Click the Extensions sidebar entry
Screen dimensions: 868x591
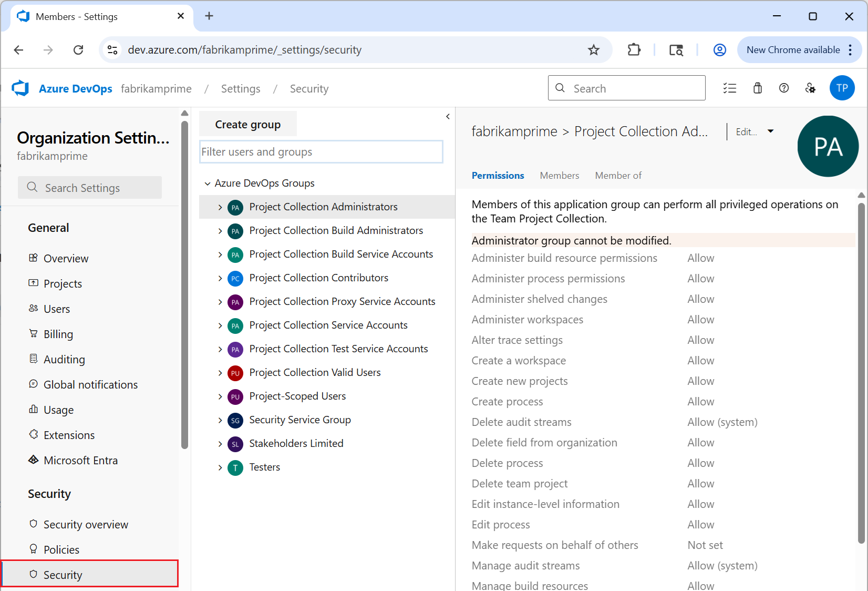[68, 435]
